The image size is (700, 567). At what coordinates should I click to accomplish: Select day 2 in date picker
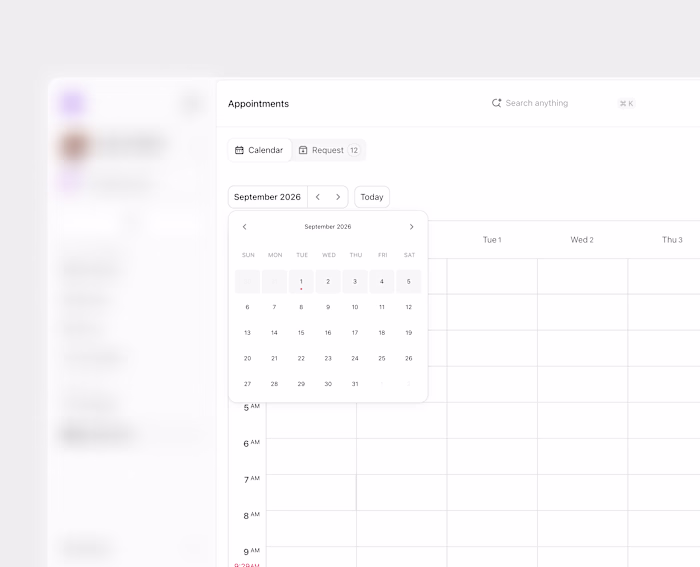pos(328,282)
